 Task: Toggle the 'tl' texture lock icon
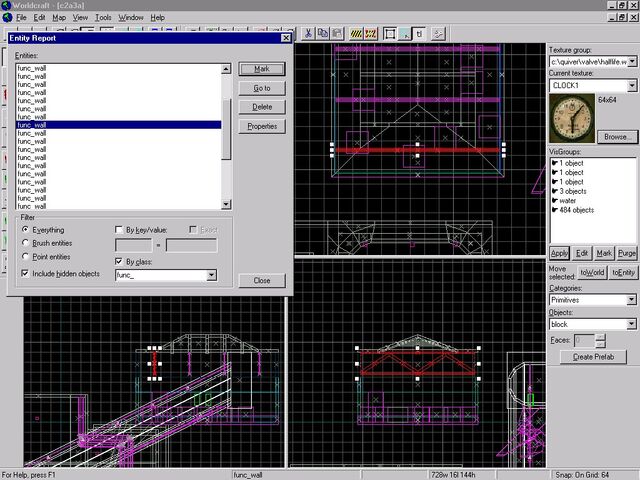[x=419, y=34]
